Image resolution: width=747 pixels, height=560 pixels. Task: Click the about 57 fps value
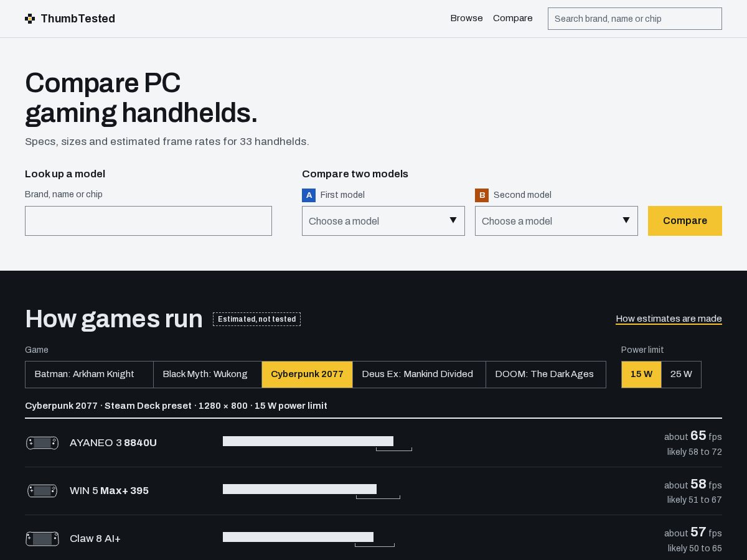693,533
